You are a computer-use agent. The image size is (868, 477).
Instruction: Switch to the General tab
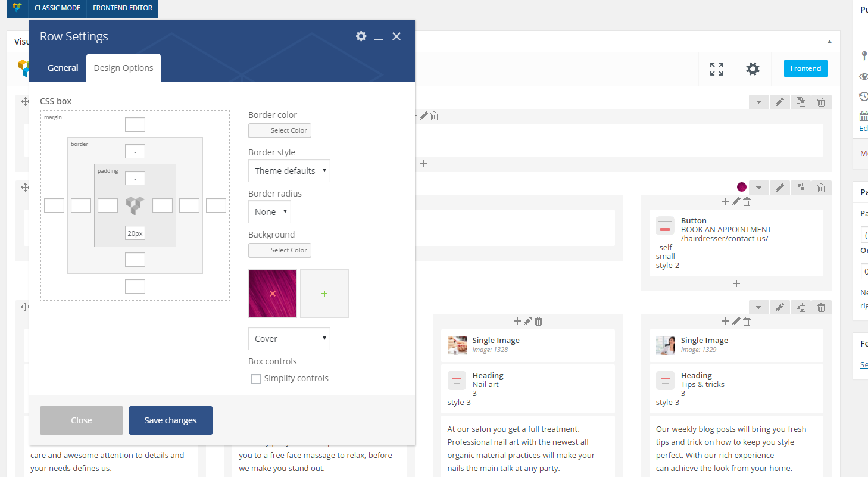pos(63,68)
